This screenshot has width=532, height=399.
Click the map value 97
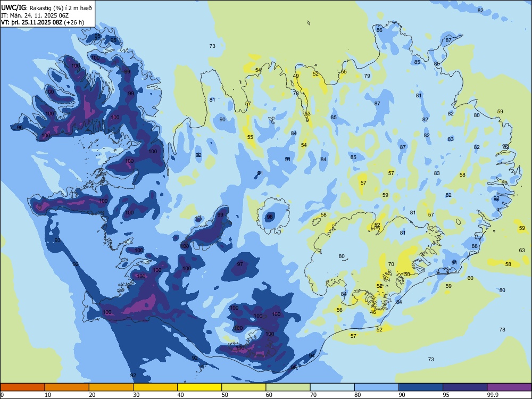240,264
